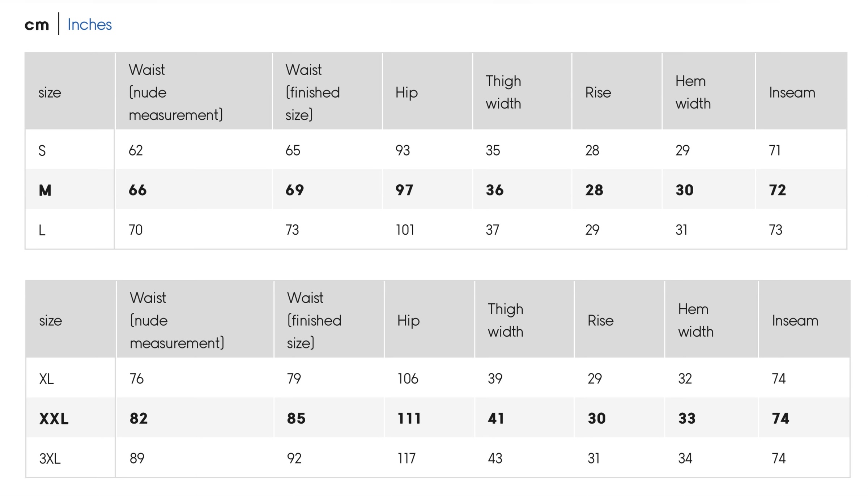Click the M size row label

click(x=45, y=190)
